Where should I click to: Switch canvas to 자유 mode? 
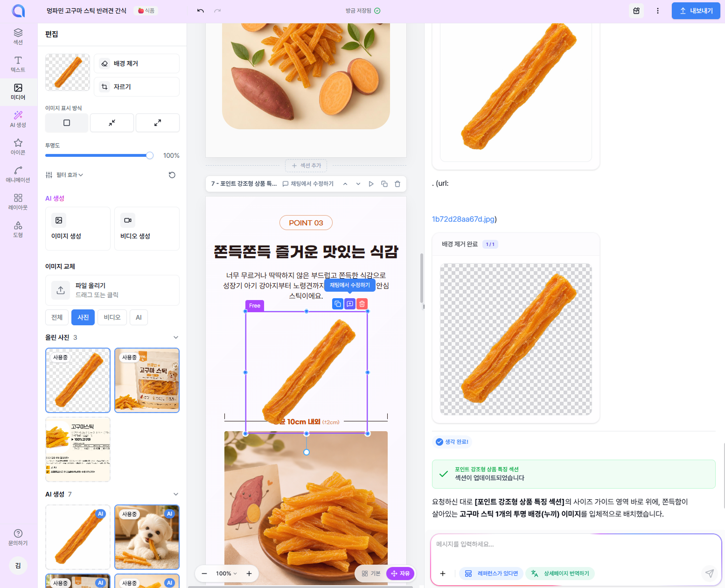tap(400, 574)
